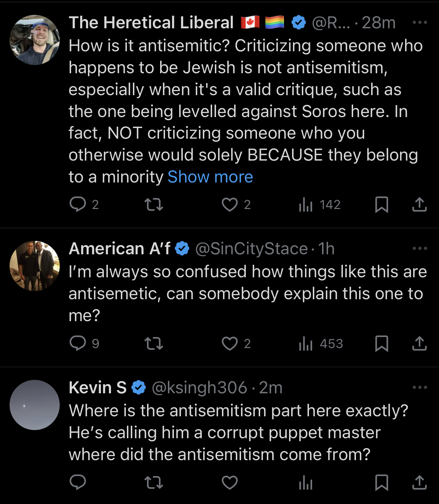Screen dimensions: 439x504
Task: Bookmark the American A'f tweet
Action: 381,343
